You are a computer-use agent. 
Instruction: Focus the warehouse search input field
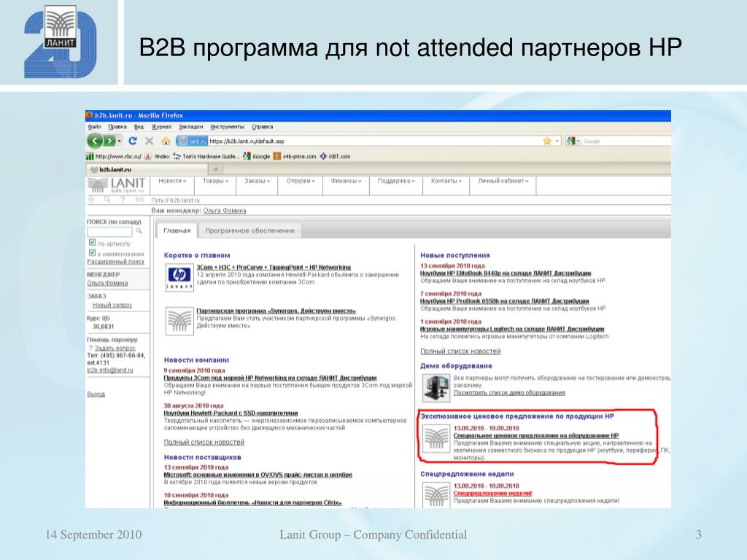click(109, 231)
